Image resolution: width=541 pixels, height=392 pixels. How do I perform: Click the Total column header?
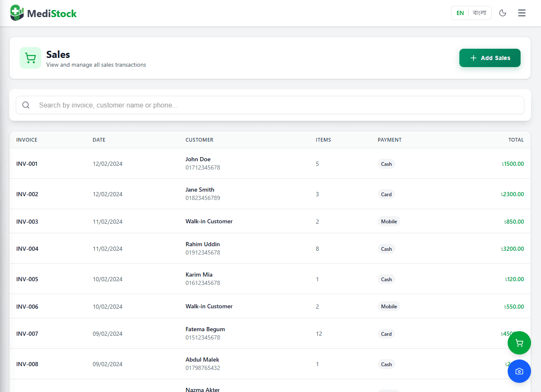516,140
